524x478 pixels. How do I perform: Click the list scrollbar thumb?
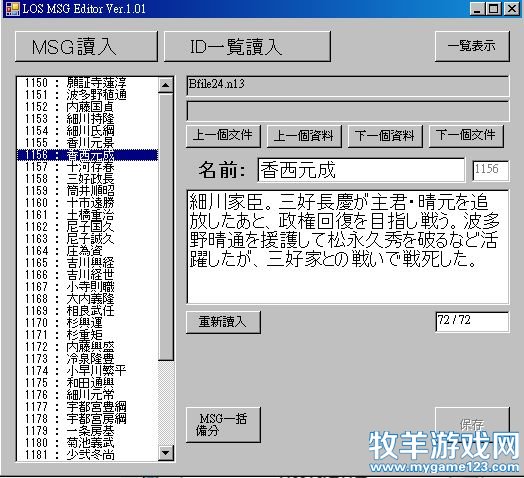click(x=166, y=227)
